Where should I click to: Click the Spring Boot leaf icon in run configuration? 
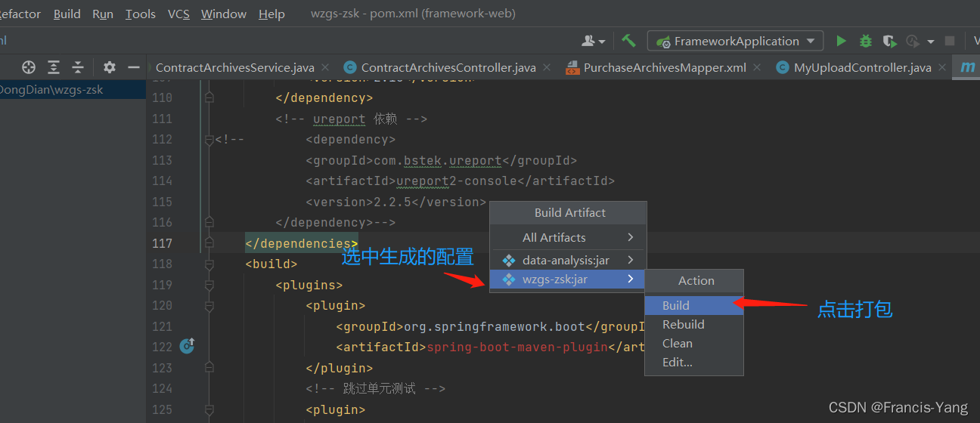click(664, 42)
